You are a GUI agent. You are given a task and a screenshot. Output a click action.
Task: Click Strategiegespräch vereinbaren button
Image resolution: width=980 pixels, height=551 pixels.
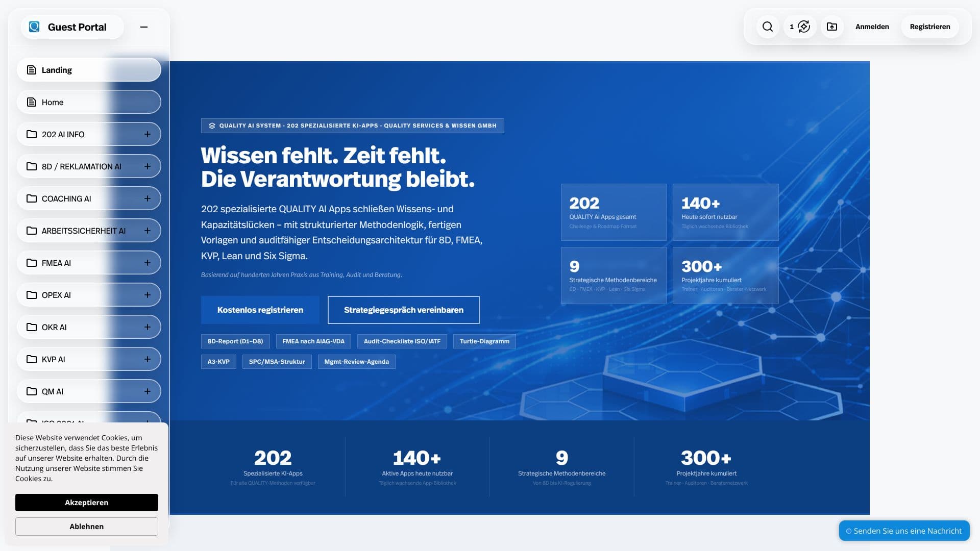click(x=403, y=310)
